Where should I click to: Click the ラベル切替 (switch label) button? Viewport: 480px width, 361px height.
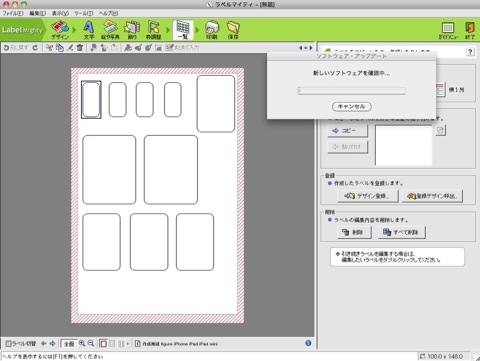(21, 343)
